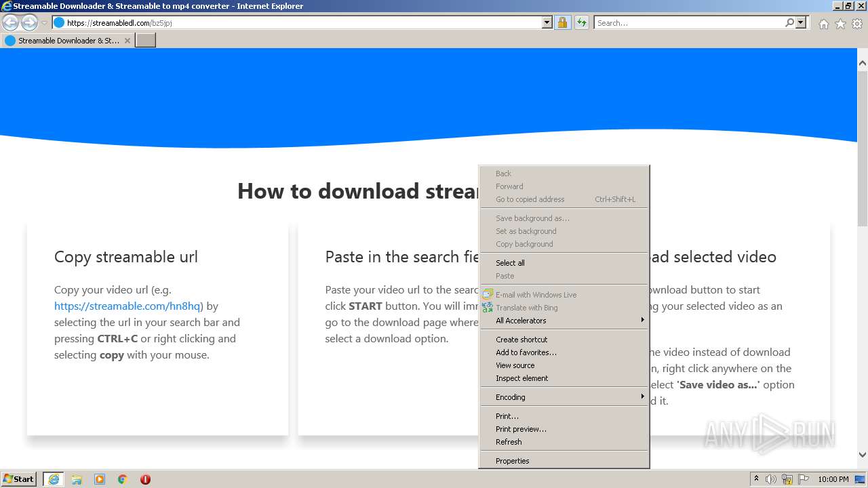Refresh page using address bar refresh icon

pyautogui.click(x=581, y=22)
